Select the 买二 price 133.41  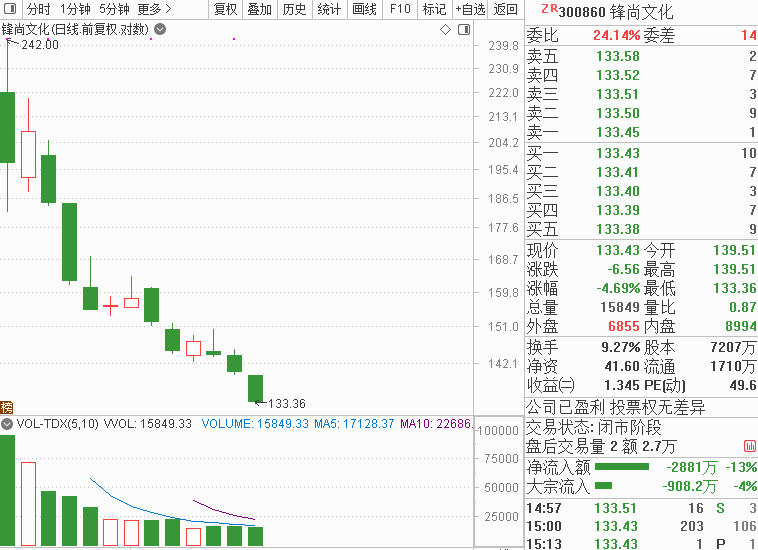(x=618, y=172)
